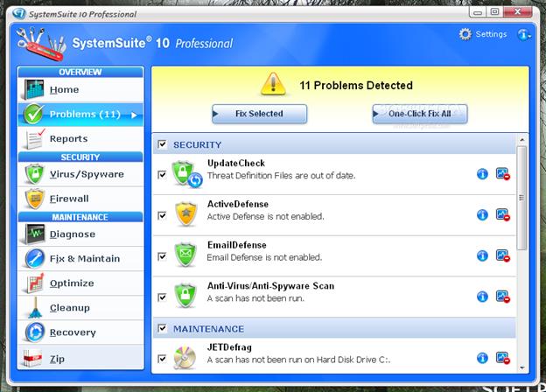Viewport: 546px width, 392px height.
Task: Click the EmailDefense envelope shield icon
Action: pyautogui.click(x=185, y=255)
